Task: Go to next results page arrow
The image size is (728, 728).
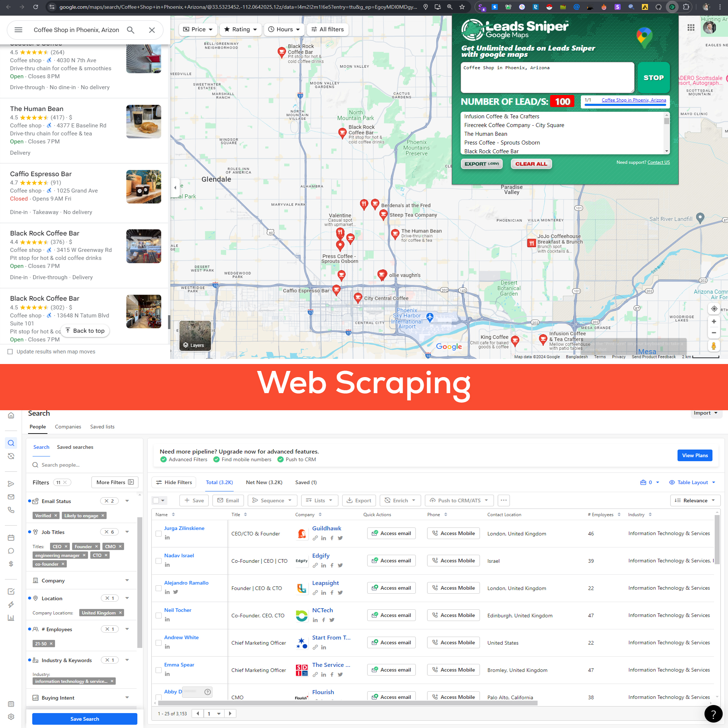Action: tap(230, 713)
